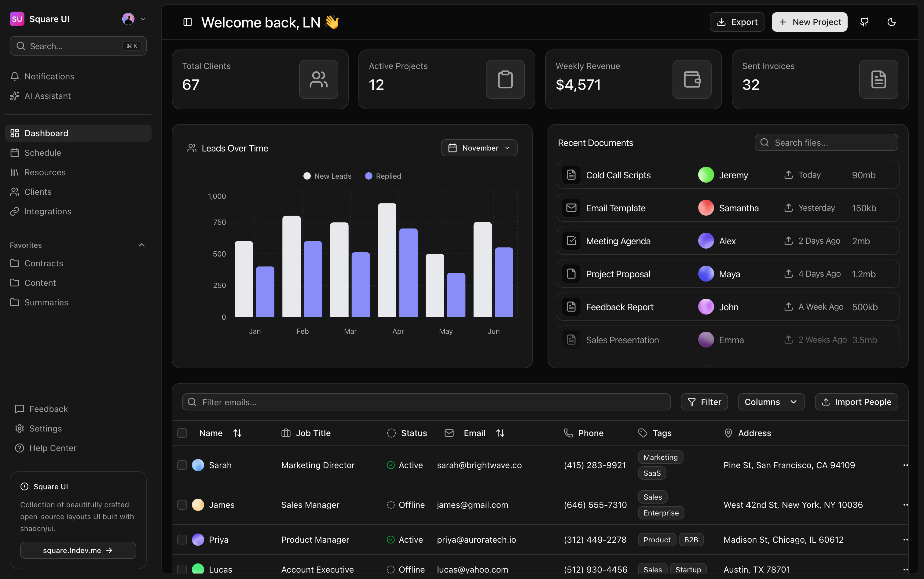Viewport: 924px width, 579px height.
Task: Open the November month dropdown
Action: coord(479,148)
